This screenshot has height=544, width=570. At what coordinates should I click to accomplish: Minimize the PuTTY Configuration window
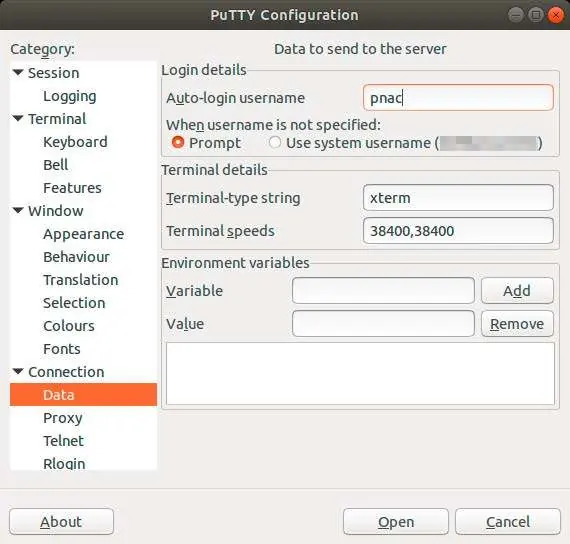tap(515, 15)
